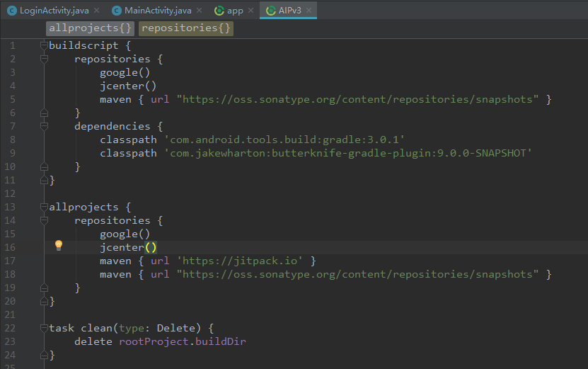The height and width of the screenshot is (369, 588).
Task: Click the delete keyword on line 23
Action: pyautogui.click(x=93, y=341)
